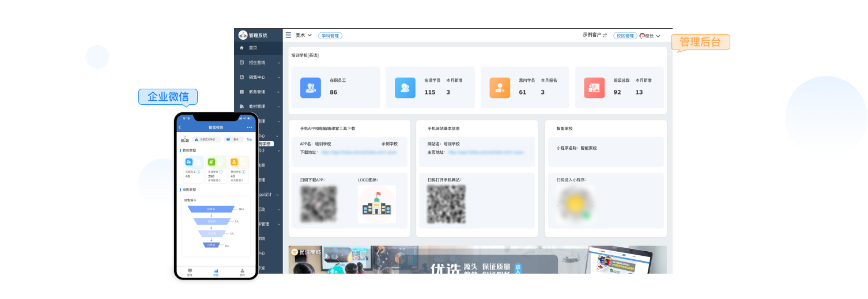Click the 班级总数 本月新增 value 13
This screenshot has height=299, width=868.
[639, 92]
